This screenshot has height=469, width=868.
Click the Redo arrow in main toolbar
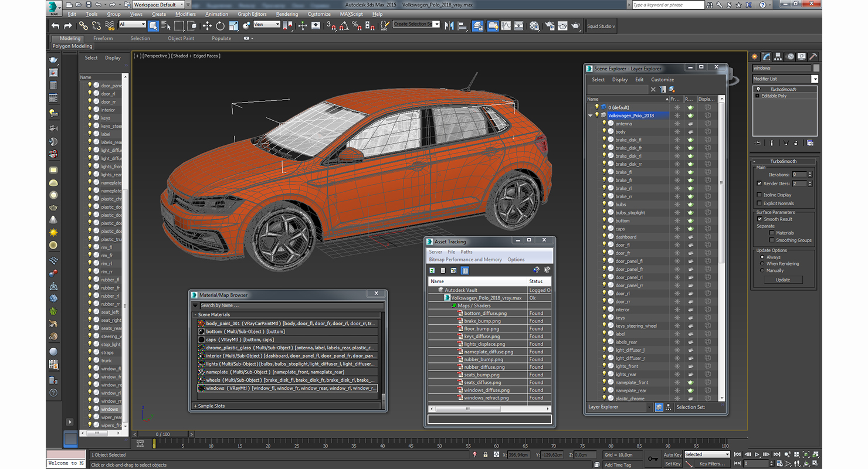tap(68, 26)
